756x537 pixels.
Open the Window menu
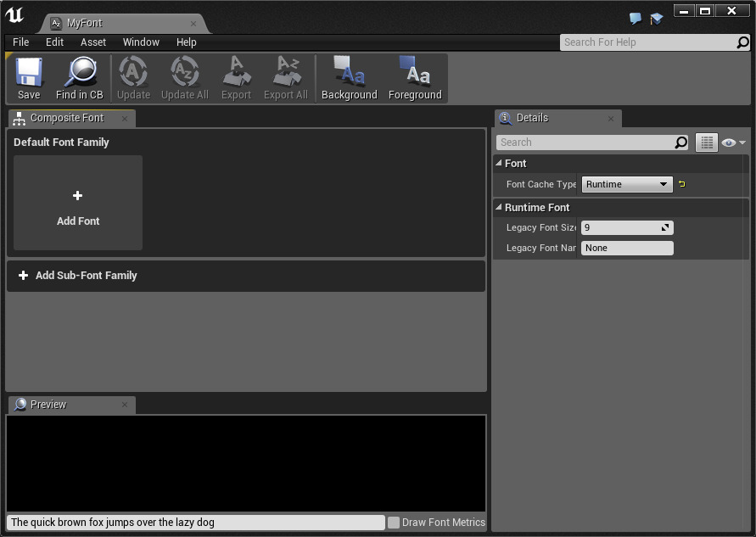click(x=141, y=42)
